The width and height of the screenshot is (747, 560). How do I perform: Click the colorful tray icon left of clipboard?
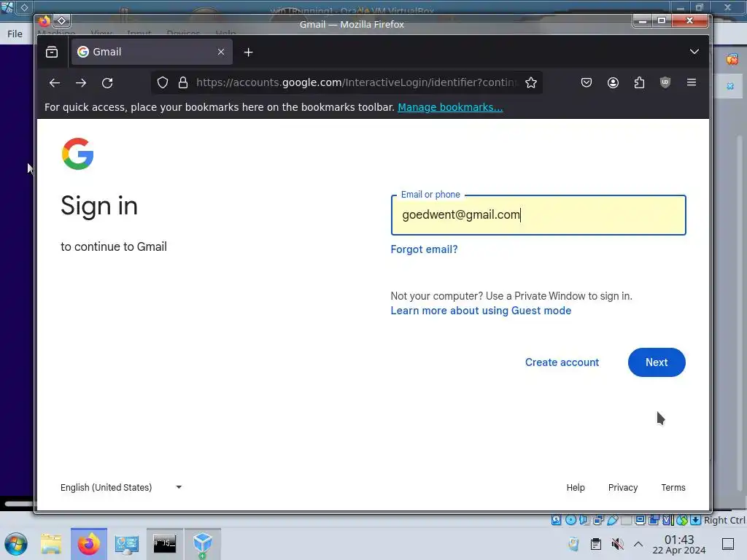click(x=573, y=544)
